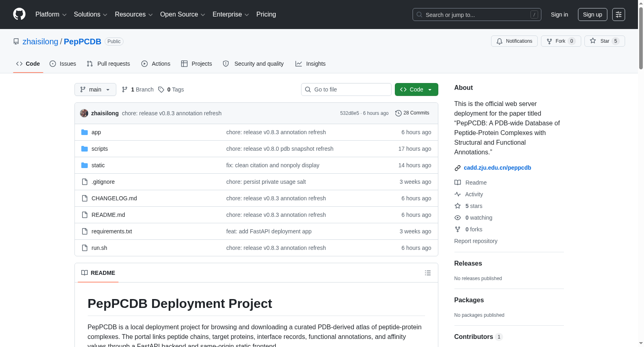644x347 pixels.
Task: Open the Code tab
Action: (28, 64)
